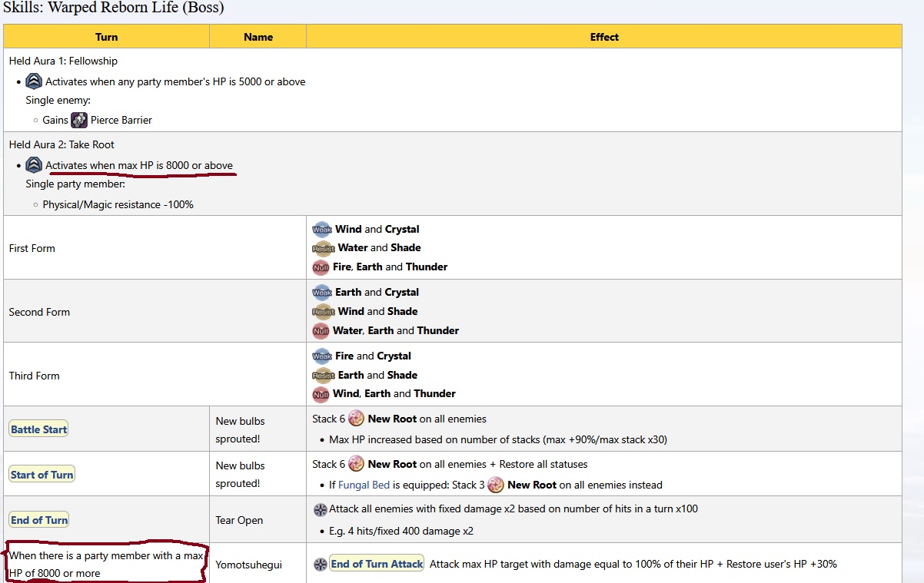Click the attack icon in Tear Open row
Image resolution: width=924 pixels, height=583 pixels.
[x=321, y=509]
